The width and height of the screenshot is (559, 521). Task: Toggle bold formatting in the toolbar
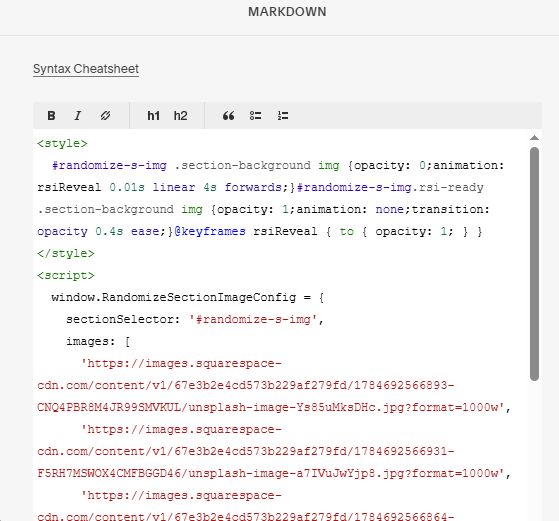point(51,116)
